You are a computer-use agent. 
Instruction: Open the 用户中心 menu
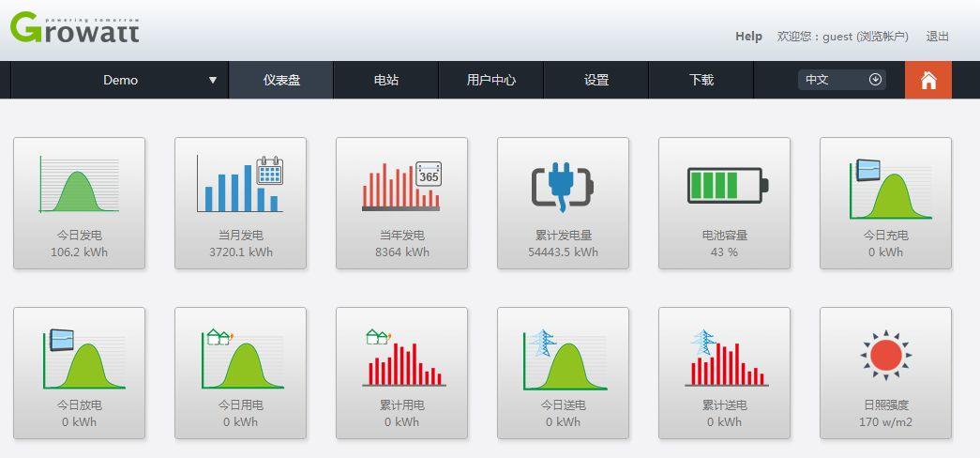pyautogui.click(x=491, y=80)
